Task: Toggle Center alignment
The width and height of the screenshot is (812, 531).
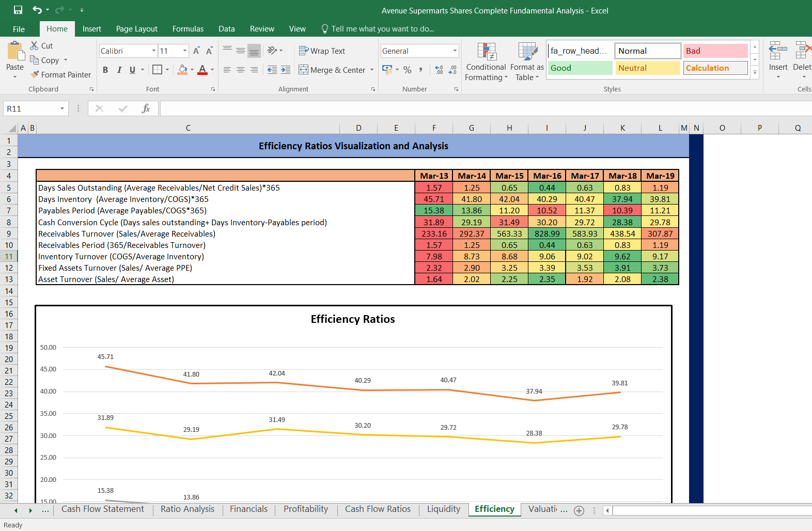Action: coord(241,70)
